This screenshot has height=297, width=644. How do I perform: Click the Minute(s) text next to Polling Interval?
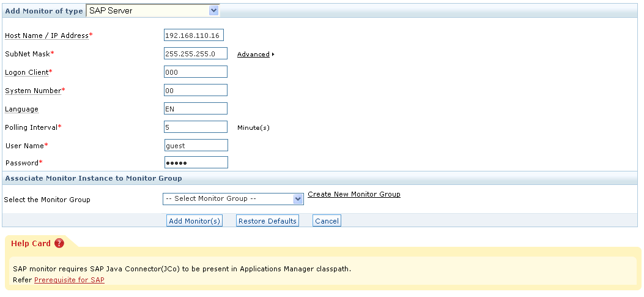click(253, 127)
